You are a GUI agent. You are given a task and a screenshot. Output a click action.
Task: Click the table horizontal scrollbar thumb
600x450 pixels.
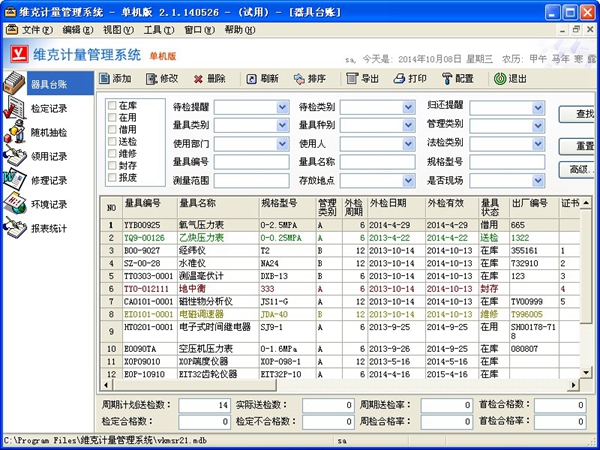(194, 385)
